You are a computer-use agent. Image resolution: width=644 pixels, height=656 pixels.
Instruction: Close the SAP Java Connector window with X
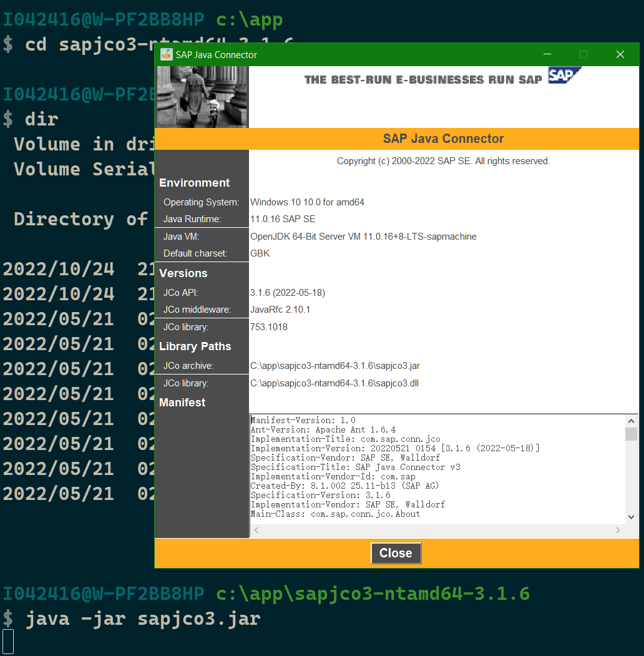tap(620, 54)
